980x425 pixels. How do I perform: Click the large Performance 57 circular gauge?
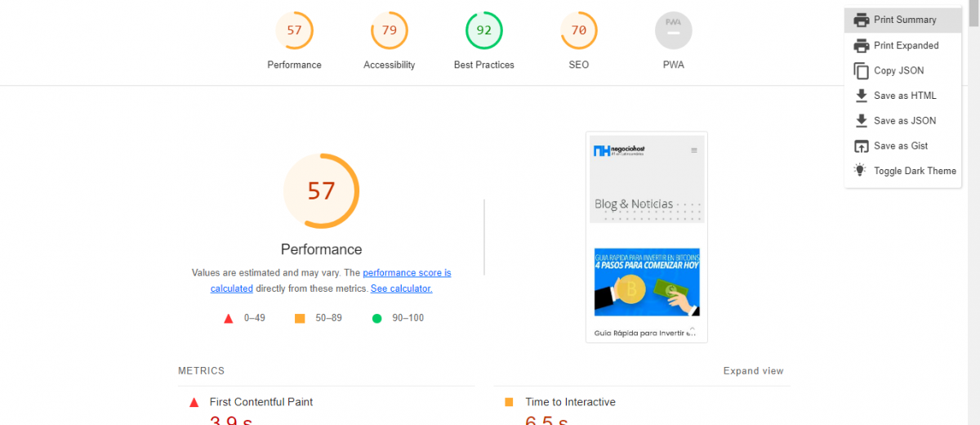(x=321, y=191)
